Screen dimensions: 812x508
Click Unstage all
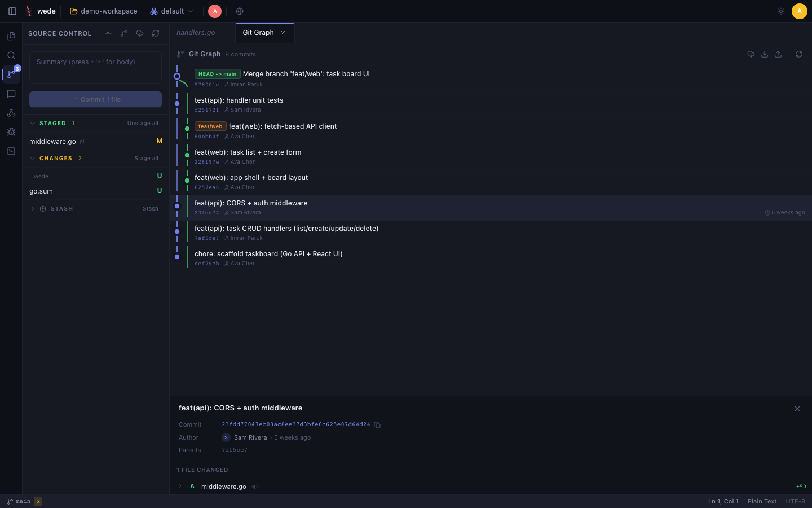(143, 124)
